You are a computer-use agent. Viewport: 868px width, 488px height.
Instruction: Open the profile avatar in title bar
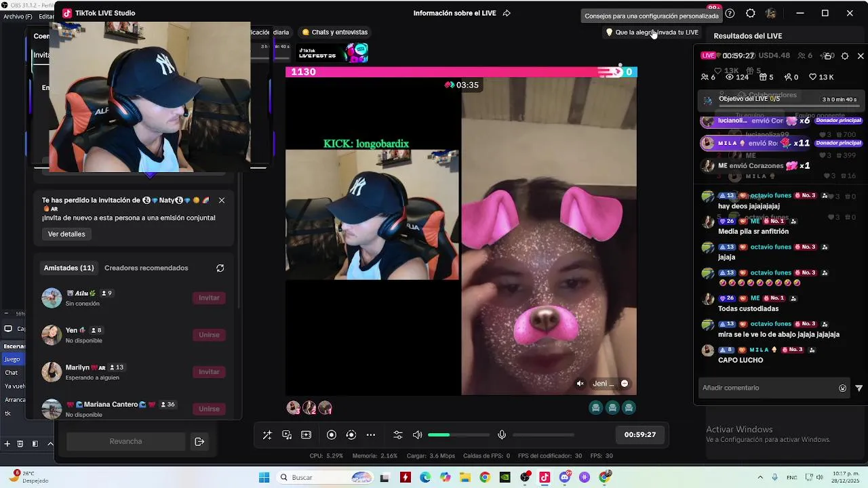(771, 13)
